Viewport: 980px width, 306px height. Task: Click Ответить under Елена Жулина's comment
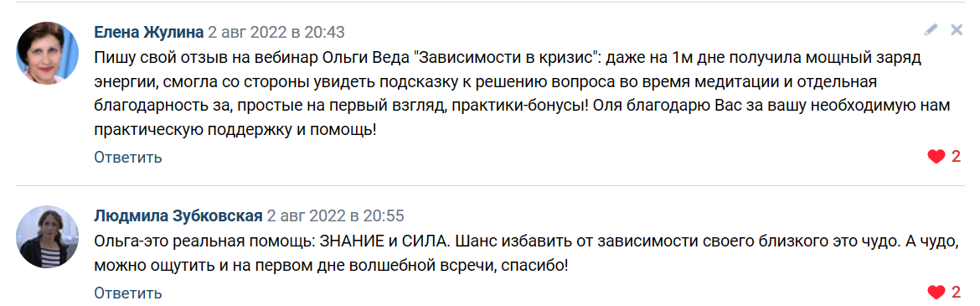pyautogui.click(x=128, y=157)
